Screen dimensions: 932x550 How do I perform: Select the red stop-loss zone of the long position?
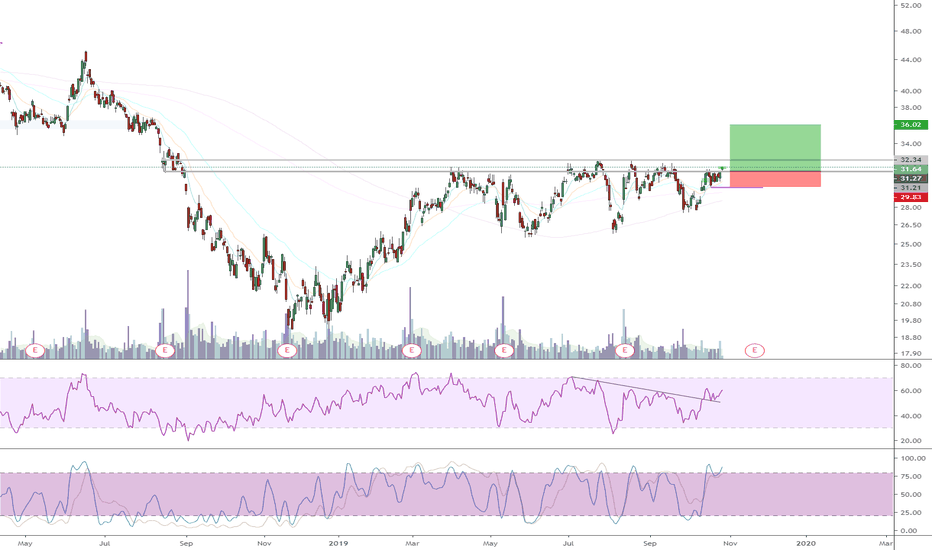pyautogui.click(x=775, y=180)
